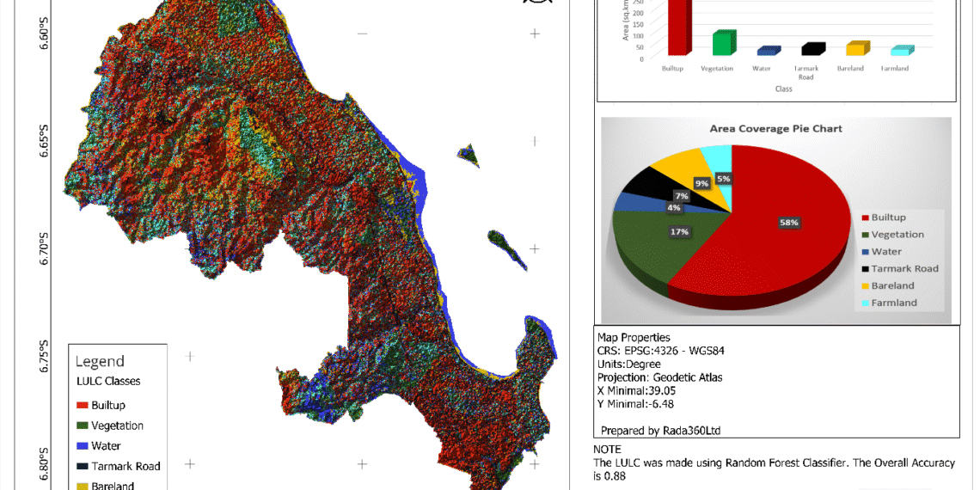Click the Map Properties heading
The width and height of the screenshot is (980, 490).
point(634,338)
